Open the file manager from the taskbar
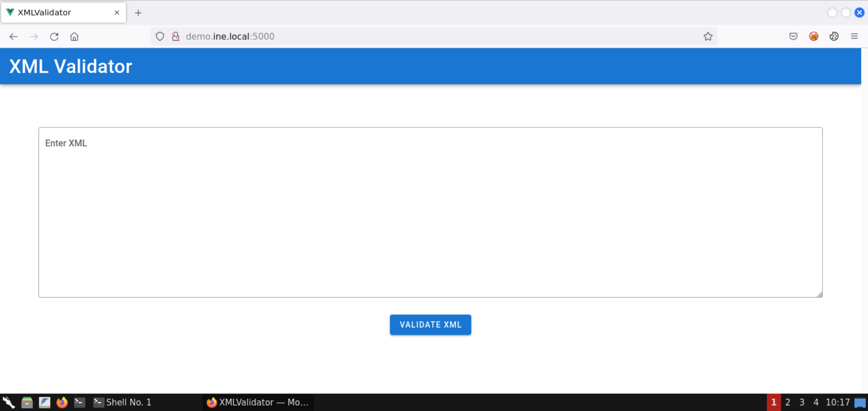Image resolution: width=868 pixels, height=411 pixels. [x=27, y=402]
